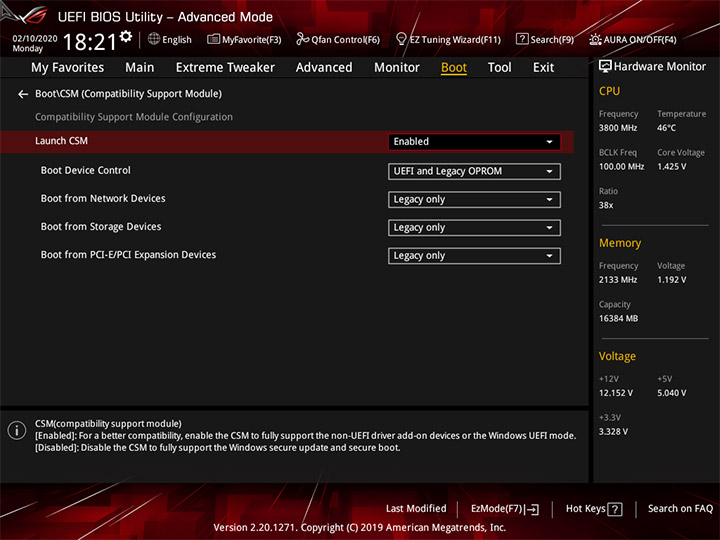This screenshot has height=540, width=720.
Task: Click the 12.152 V value
Action: coord(615,393)
